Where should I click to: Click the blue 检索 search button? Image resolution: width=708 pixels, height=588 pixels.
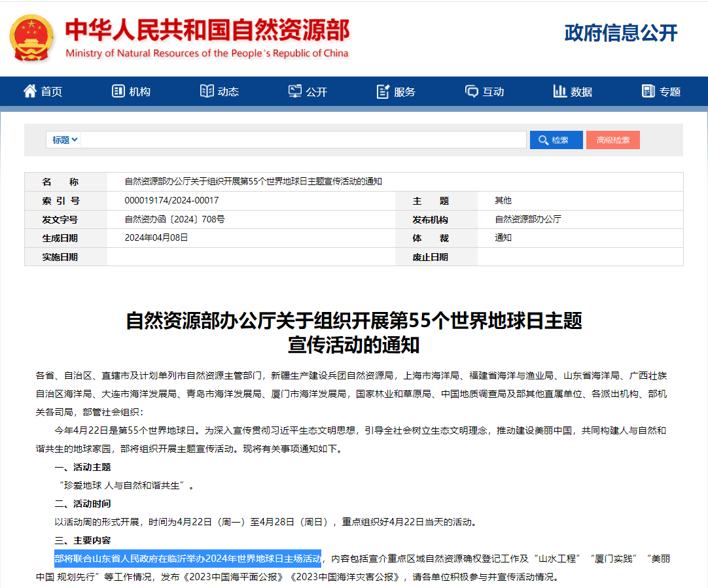pyautogui.click(x=556, y=139)
